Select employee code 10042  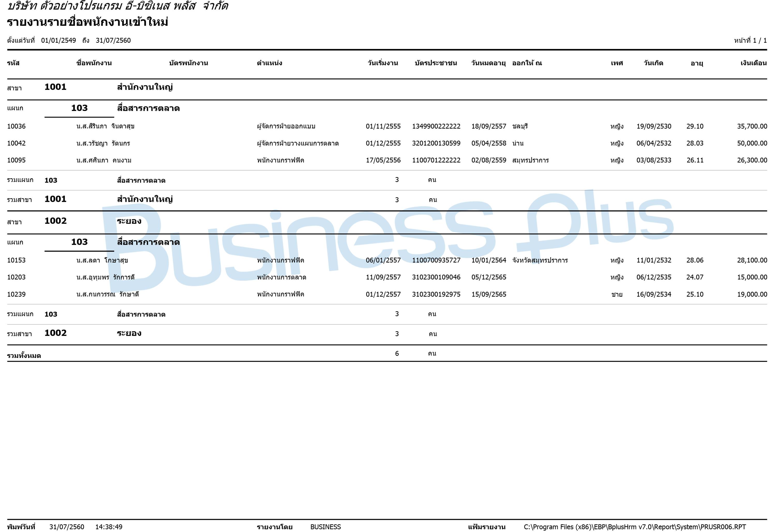(16, 143)
